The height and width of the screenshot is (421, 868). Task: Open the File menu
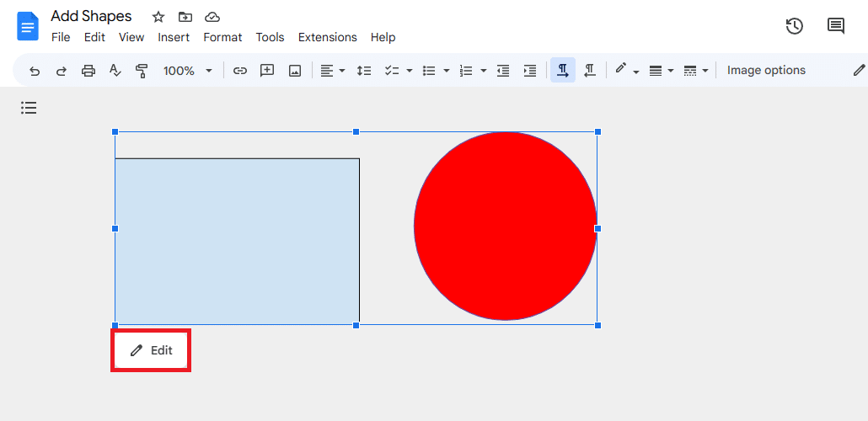point(61,37)
